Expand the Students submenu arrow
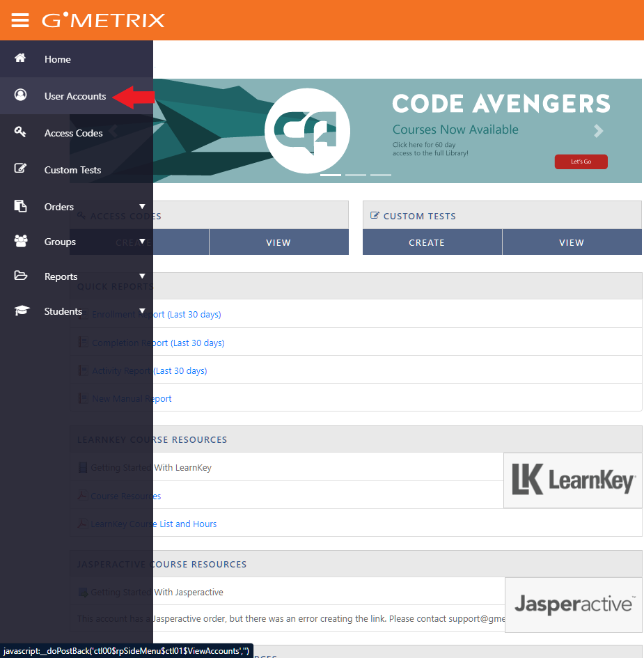Image resolution: width=644 pixels, height=658 pixels. 142,311
